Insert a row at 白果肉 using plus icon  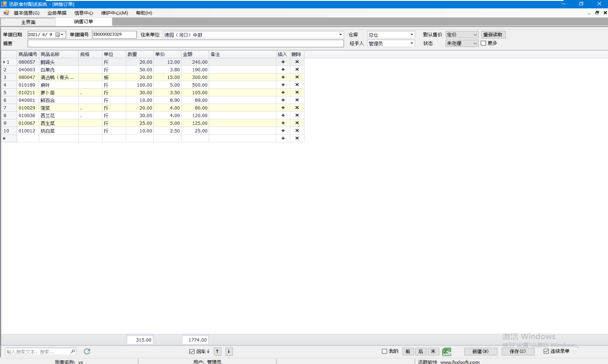coord(283,69)
